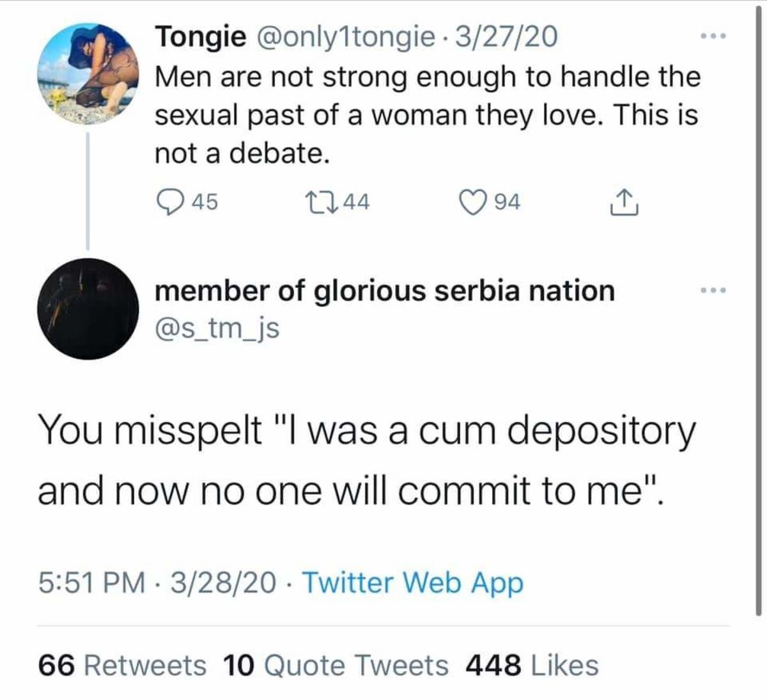The height and width of the screenshot is (700, 767).
Task: Open more options dots on the s_tm_js reply
Action: pos(713,291)
